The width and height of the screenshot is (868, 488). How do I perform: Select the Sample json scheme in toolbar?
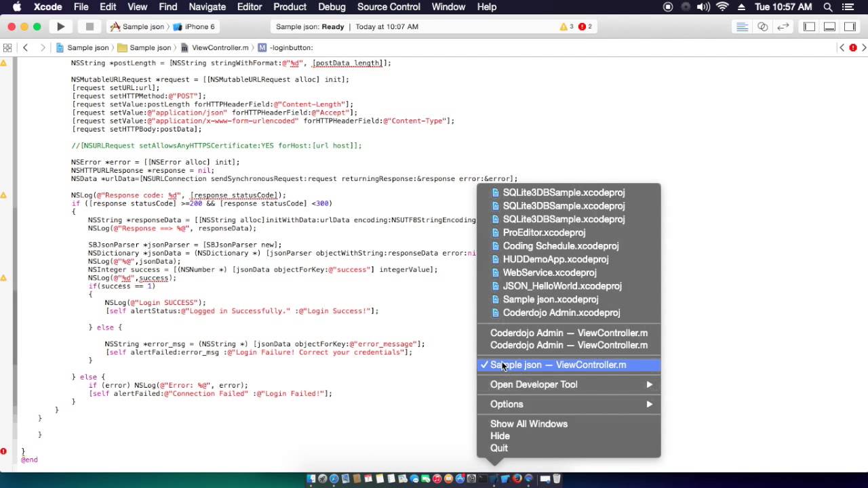[x=137, y=26]
